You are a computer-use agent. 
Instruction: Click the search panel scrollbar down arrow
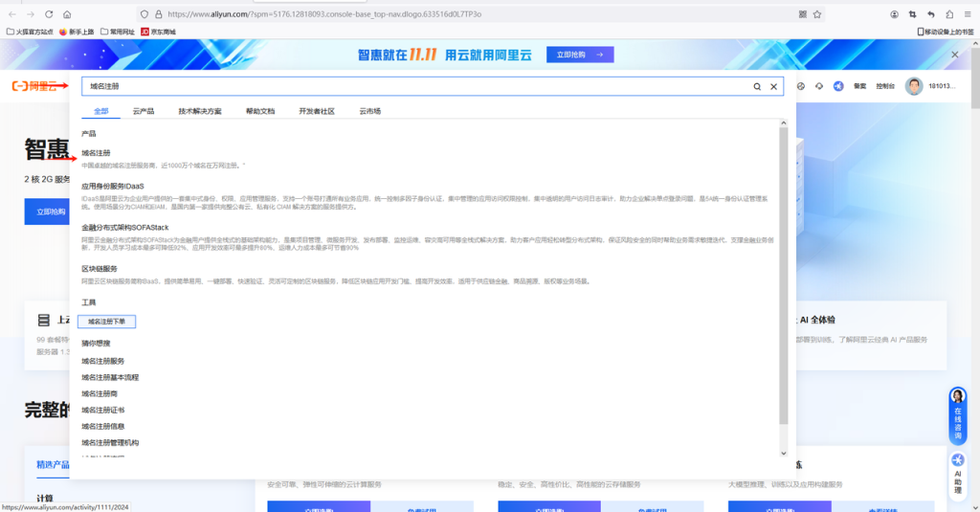(x=783, y=454)
